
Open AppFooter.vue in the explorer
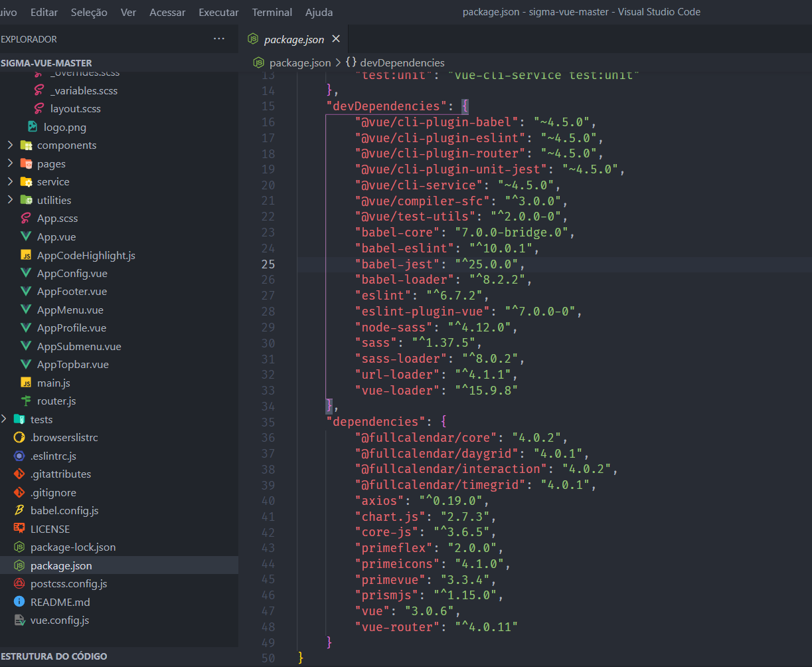(x=72, y=291)
